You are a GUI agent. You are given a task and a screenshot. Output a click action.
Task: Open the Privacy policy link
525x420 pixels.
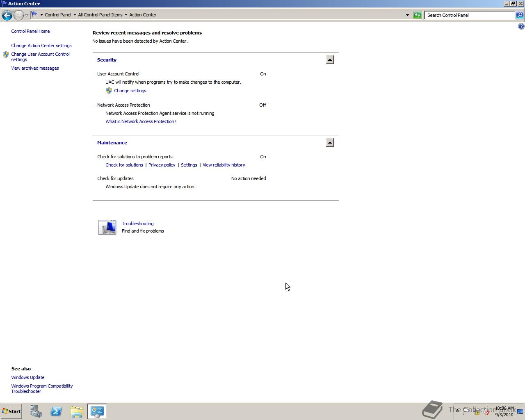(x=162, y=165)
